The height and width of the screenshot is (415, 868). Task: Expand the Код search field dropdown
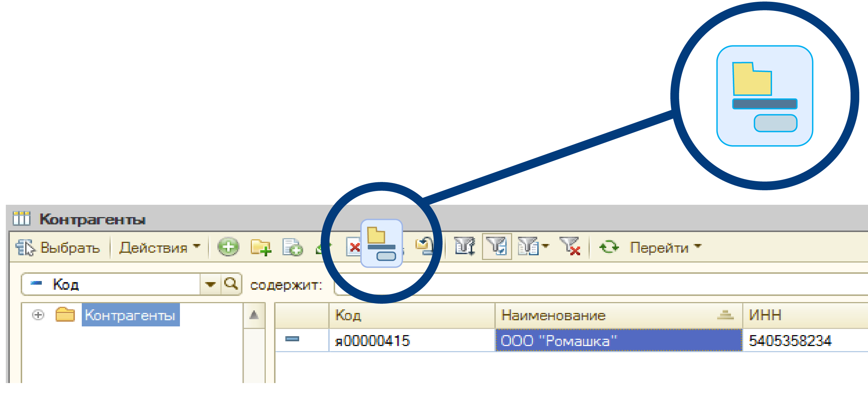[210, 284]
